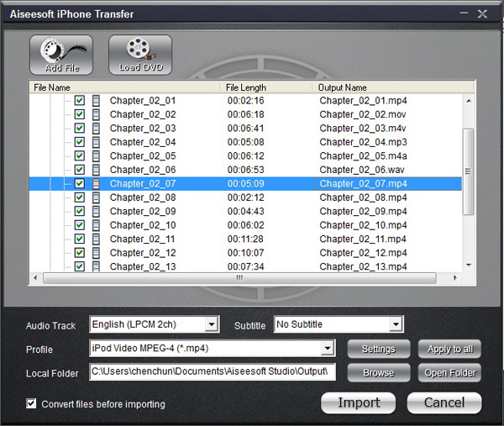Click the horizontal scrollbar left arrow
Viewport: 504px width, 426px height.
click(35, 278)
